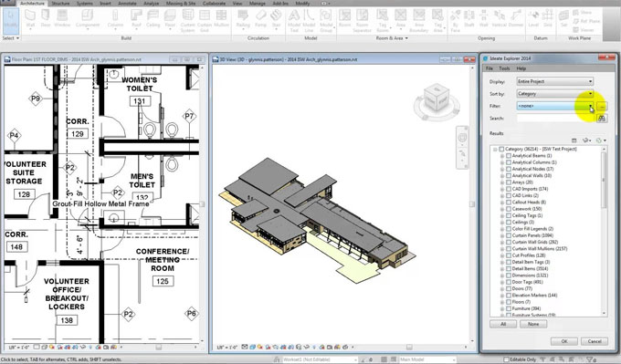Open the File menu in Ideate Explorer
The height and width of the screenshot is (364, 621).
coord(489,68)
